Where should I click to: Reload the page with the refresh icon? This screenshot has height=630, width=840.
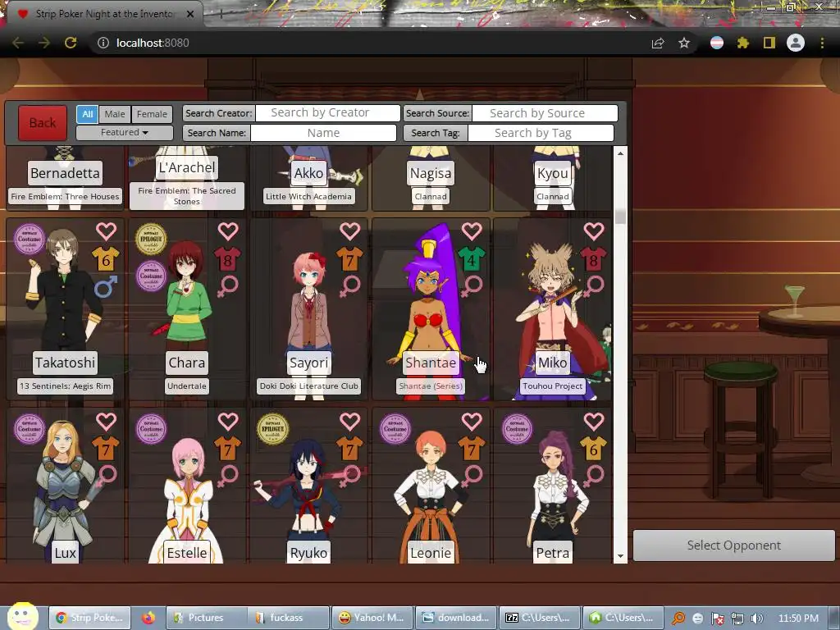(x=71, y=43)
